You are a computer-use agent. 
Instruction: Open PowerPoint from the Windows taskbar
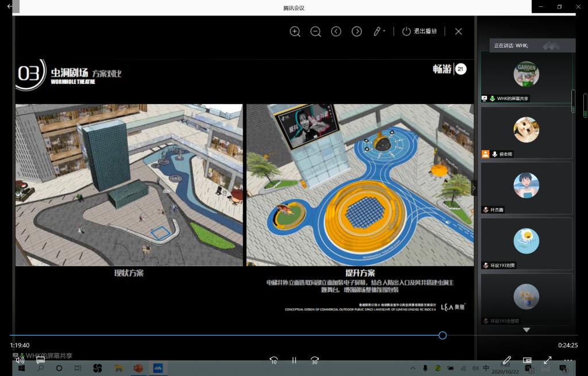click(x=138, y=368)
